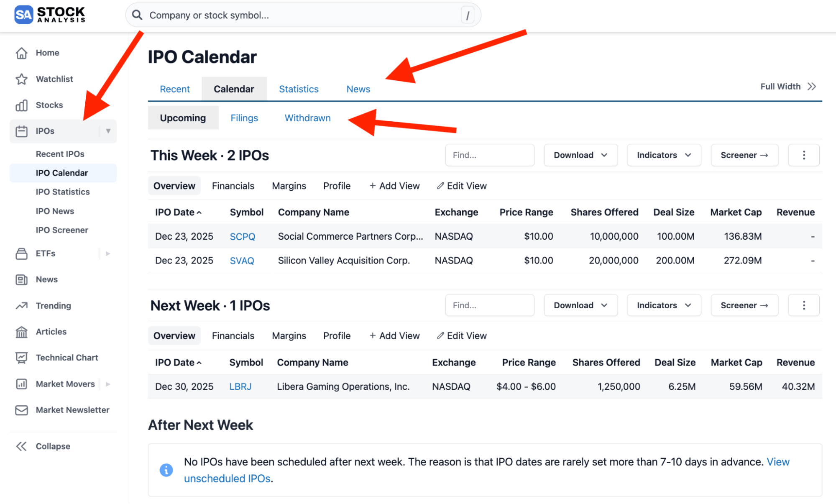836x504 pixels.
Task: Expand the IPOs sidebar submenu arrow
Action: 109,131
